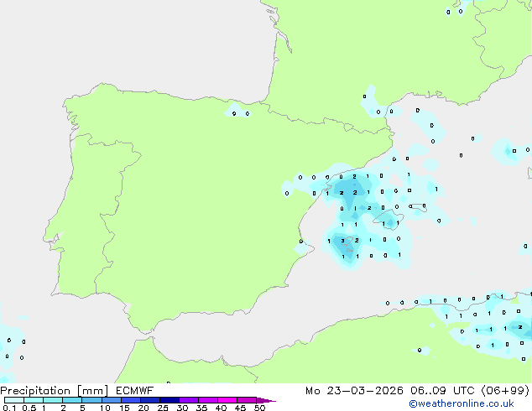Click the 15–20 mm legend color swatch
This screenshot has width=532, height=411.
coord(131,400)
